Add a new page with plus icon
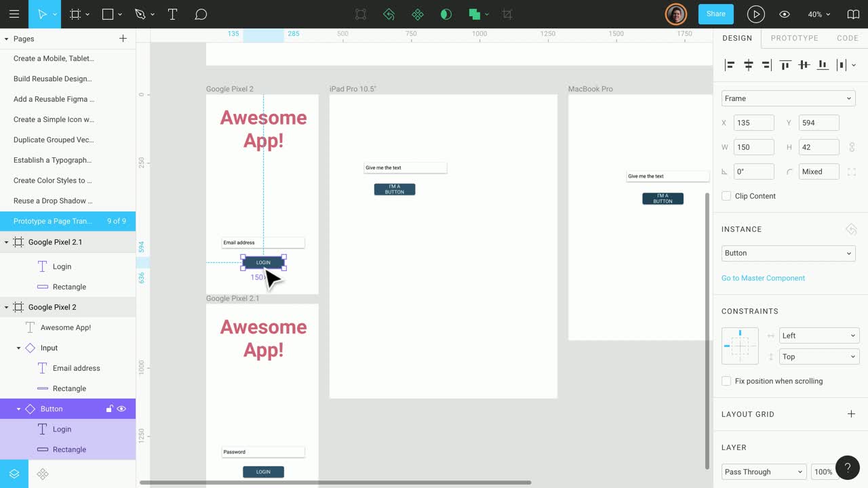This screenshot has width=868, height=488. pos(123,39)
